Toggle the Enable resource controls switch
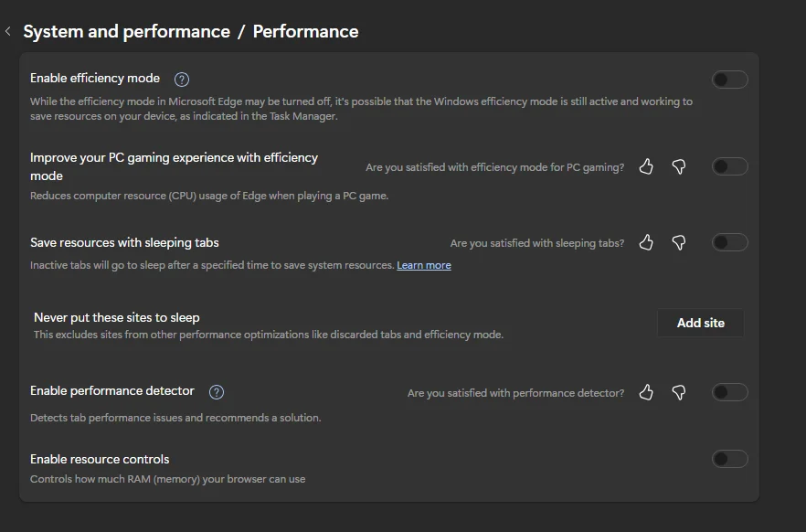Image resolution: width=806 pixels, height=532 pixels. [729, 459]
